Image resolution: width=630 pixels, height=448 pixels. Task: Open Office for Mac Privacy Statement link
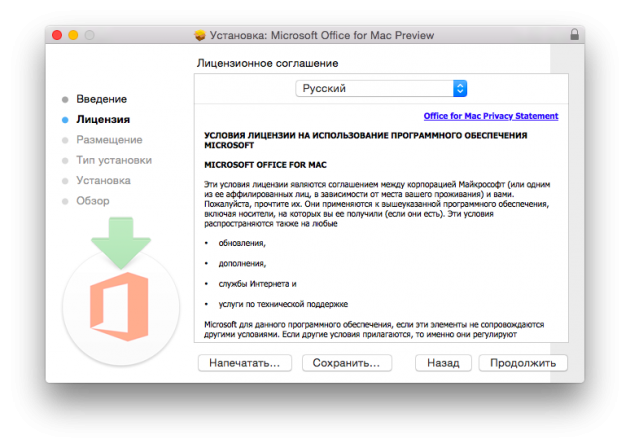coord(491,116)
